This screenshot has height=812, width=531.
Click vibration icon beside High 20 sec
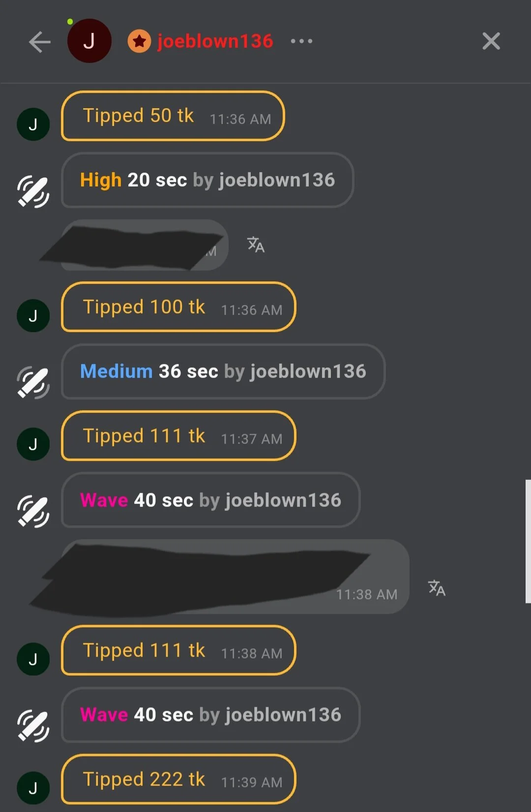pyautogui.click(x=33, y=191)
